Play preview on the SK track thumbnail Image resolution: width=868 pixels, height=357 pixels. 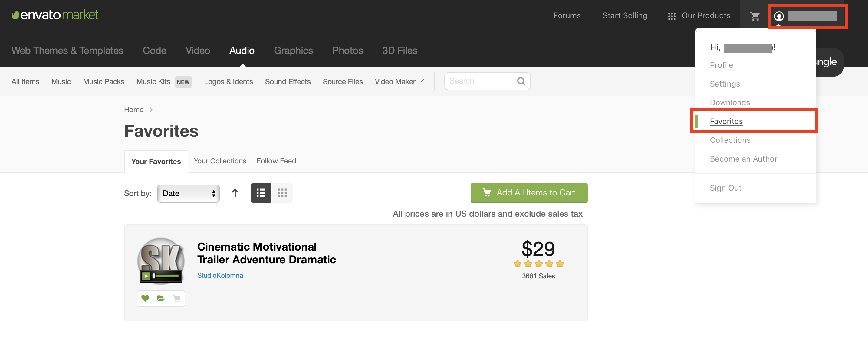click(x=146, y=276)
